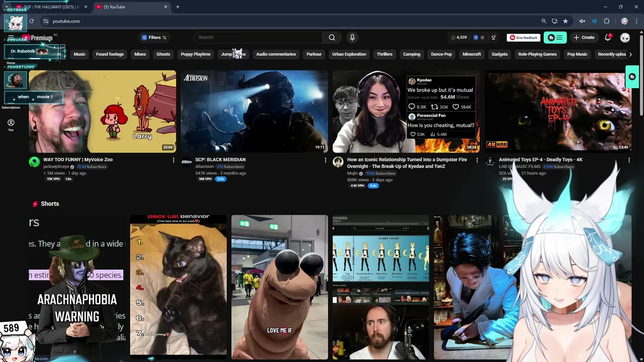
Task: Toggle the bookmark star for this page
Action: [566, 21]
